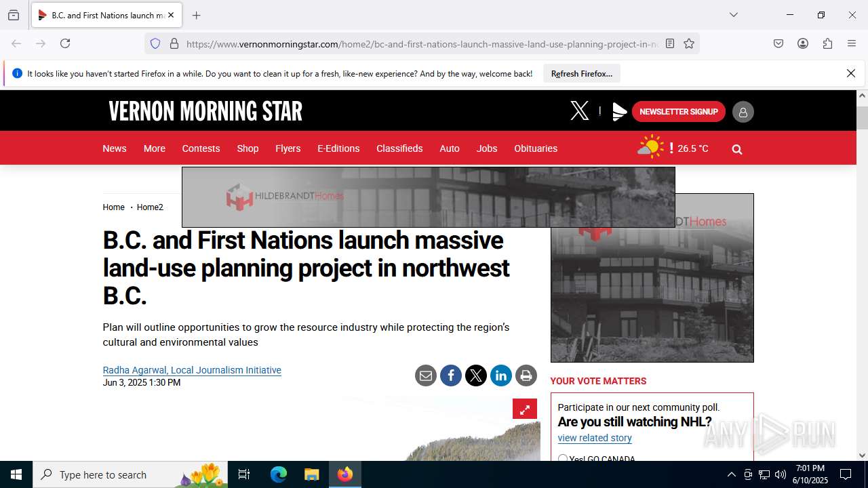Open the Firefox recent browsing view icon
868x488 pixels.
[14, 15]
